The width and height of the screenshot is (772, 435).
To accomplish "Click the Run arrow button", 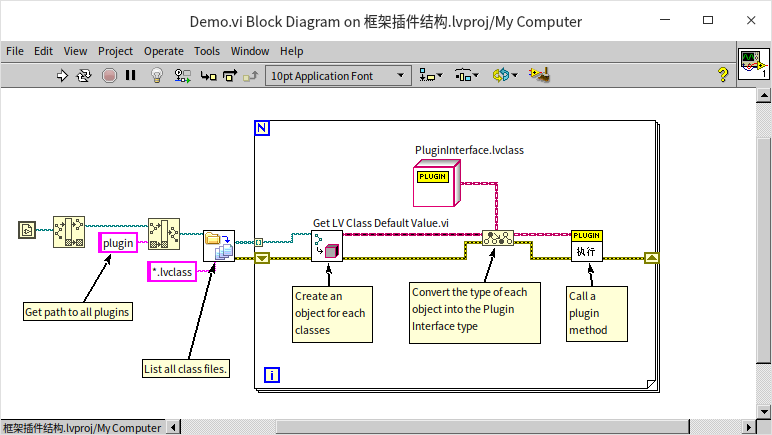I will (62, 75).
